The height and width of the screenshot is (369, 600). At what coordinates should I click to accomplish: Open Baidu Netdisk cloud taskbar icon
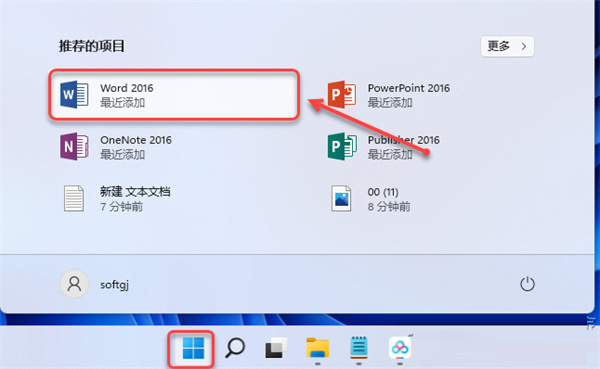(x=400, y=348)
